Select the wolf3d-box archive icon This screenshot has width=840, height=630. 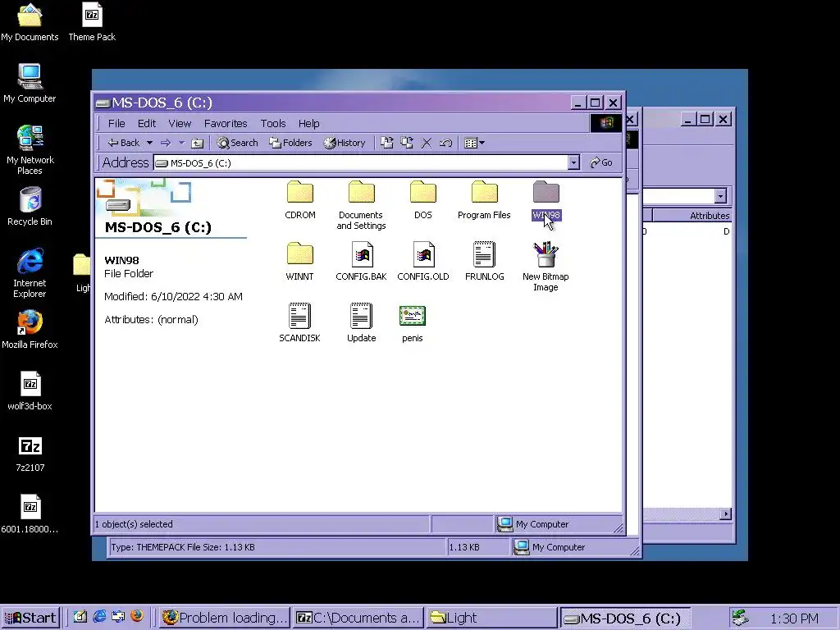click(x=30, y=391)
